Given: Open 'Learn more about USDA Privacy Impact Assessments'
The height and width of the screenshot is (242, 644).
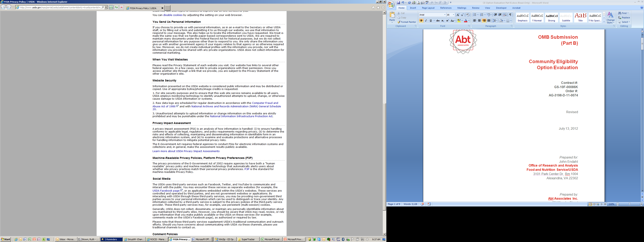Looking at the screenshot, I should pos(186,151).
